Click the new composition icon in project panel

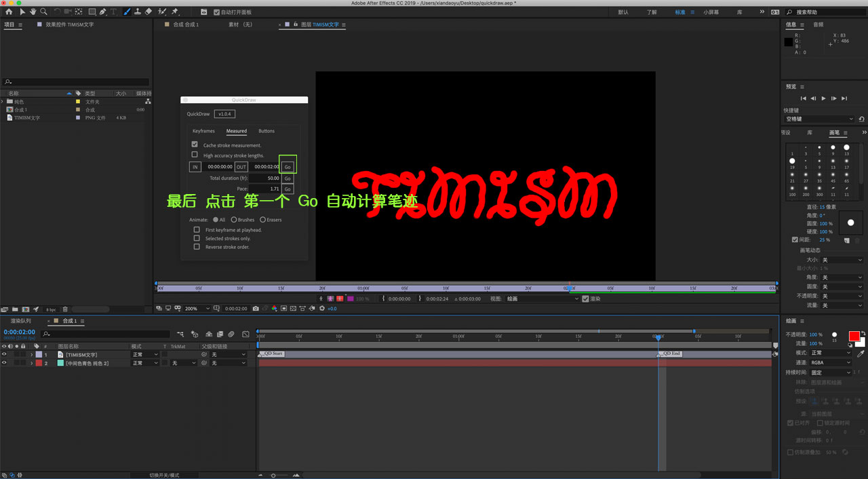[26, 309]
